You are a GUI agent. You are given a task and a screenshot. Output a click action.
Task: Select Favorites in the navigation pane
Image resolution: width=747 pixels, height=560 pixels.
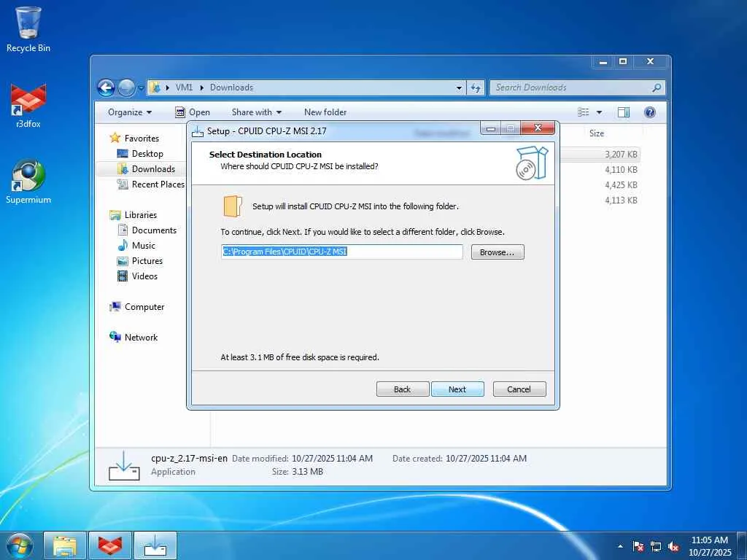click(x=142, y=138)
